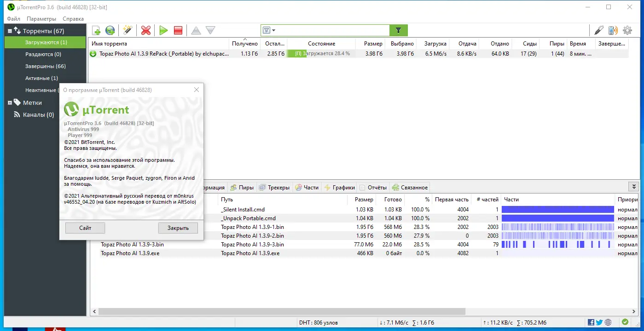The image size is (644, 331).
Task: Click the Add Torrent toolbar icon
Action: coord(97,31)
